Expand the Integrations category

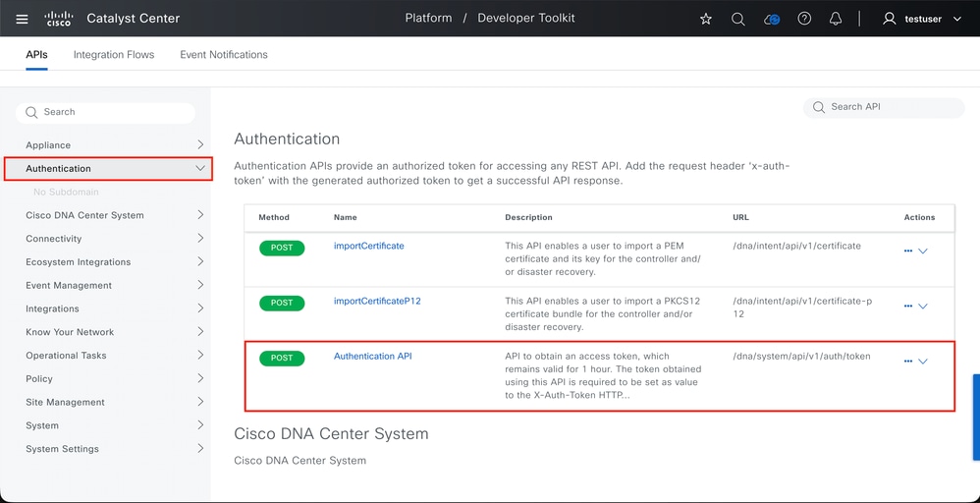[x=200, y=307]
